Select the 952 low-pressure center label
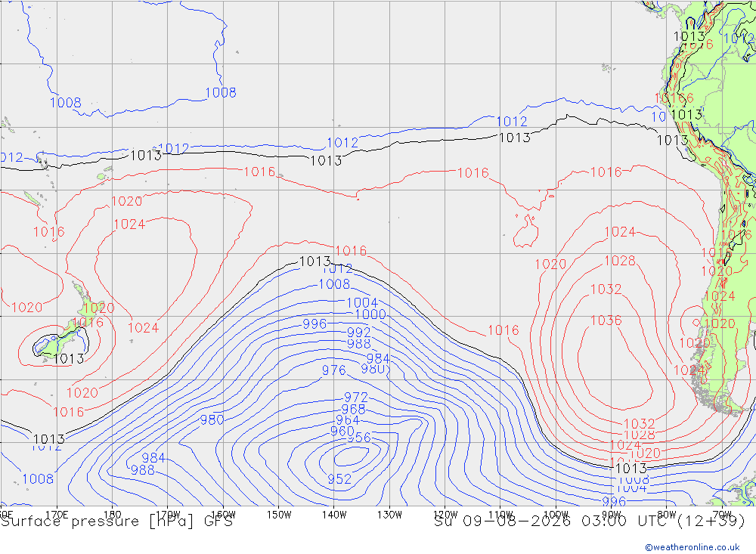This screenshot has height=554, width=756. [x=339, y=478]
